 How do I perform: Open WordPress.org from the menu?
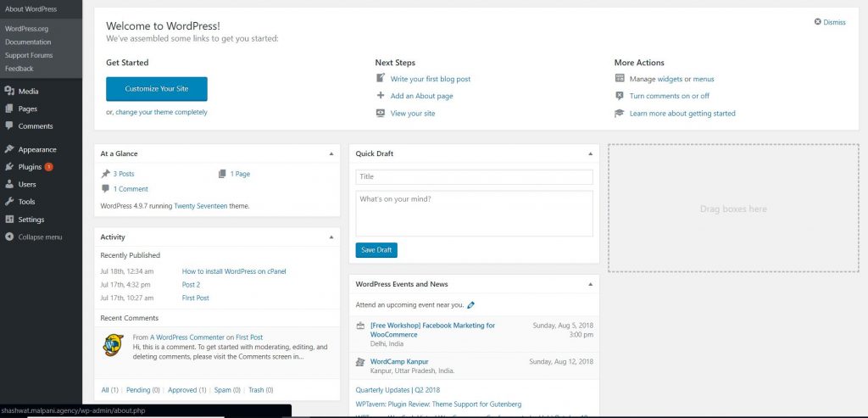(26, 29)
